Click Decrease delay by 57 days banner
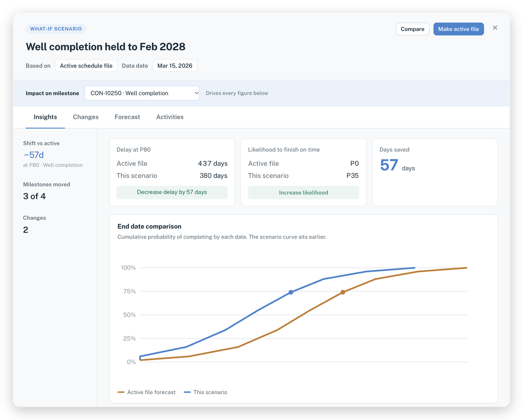This screenshot has height=420, width=523. pos(172,192)
